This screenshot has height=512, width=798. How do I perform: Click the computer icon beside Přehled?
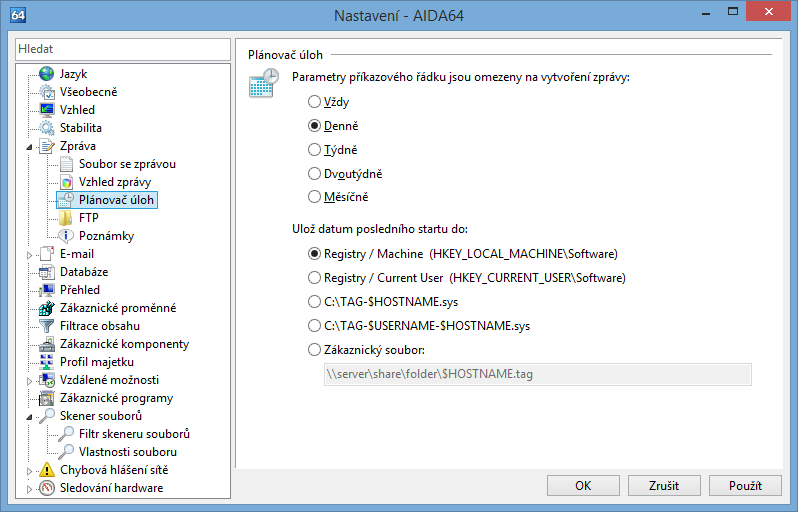[47, 290]
